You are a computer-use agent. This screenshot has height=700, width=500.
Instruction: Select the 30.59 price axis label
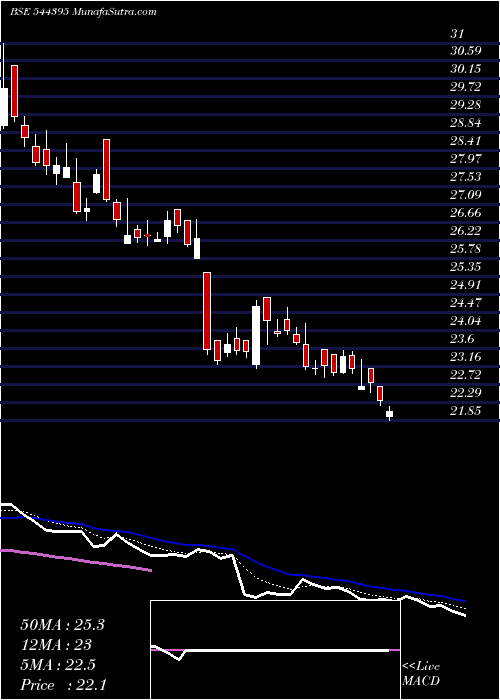click(x=466, y=51)
